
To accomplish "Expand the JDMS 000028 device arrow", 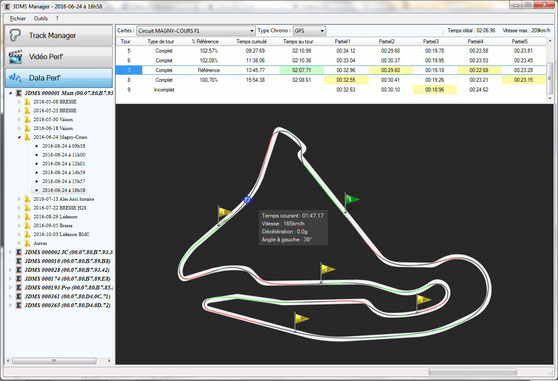I will [10, 270].
